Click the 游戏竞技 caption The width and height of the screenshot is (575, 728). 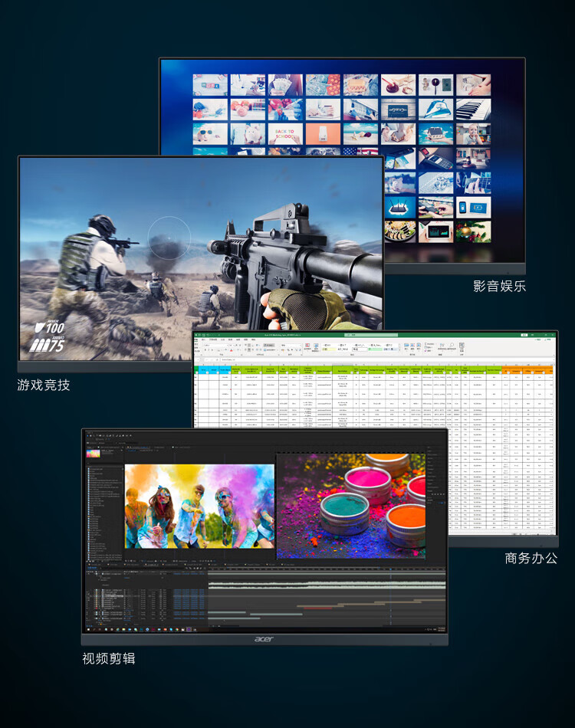pos(44,385)
